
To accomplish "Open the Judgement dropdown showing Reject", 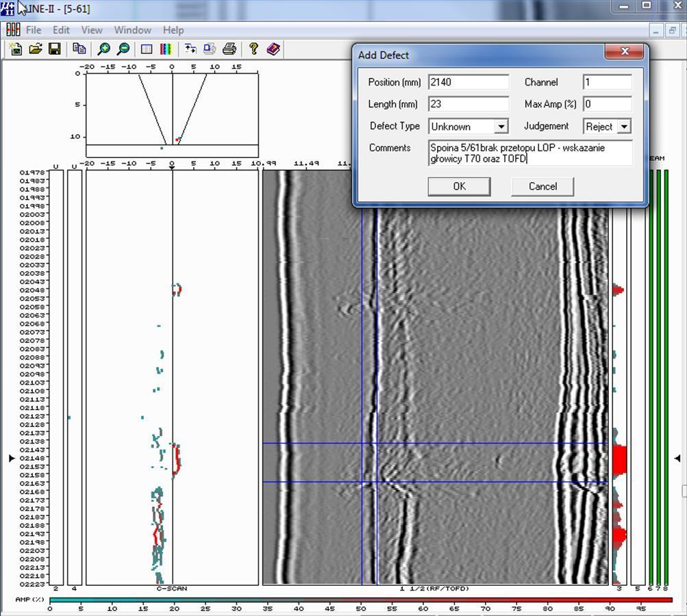I will click(624, 127).
